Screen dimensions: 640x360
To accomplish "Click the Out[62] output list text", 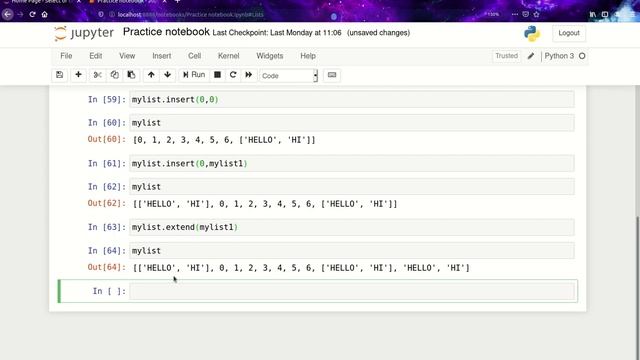I will pyautogui.click(x=265, y=204).
